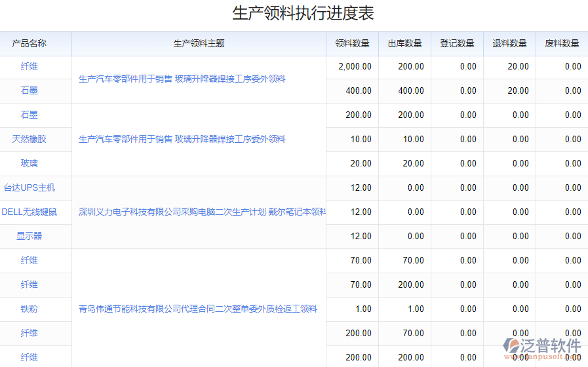Click the 退料数量 column header
The width and height of the screenshot is (588, 367).
click(x=509, y=44)
